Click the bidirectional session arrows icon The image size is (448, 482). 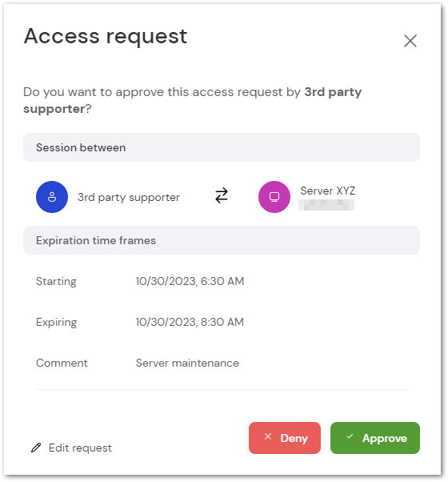point(222,196)
